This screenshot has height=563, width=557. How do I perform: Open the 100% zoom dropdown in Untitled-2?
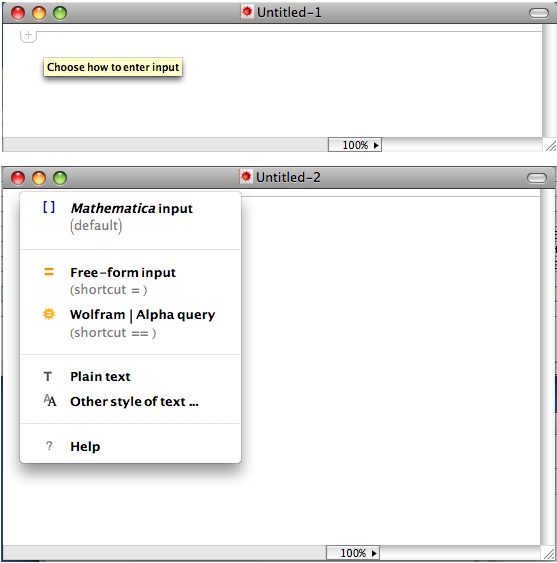pos(353,553)
